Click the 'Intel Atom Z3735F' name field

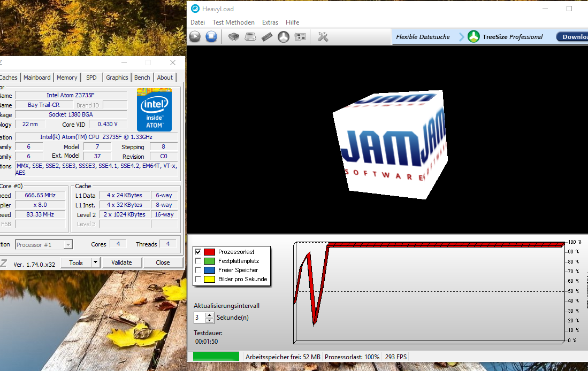tap(71, 95)
